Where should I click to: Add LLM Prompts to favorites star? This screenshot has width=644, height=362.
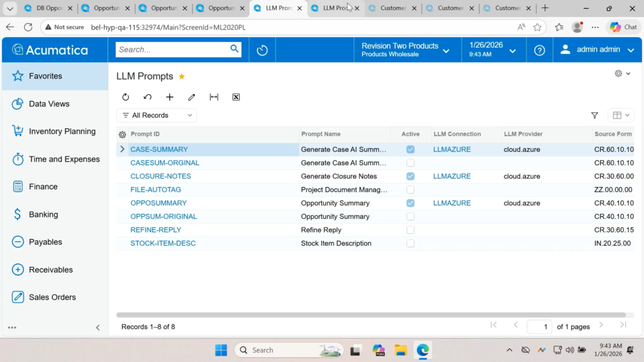pos(182,77)
